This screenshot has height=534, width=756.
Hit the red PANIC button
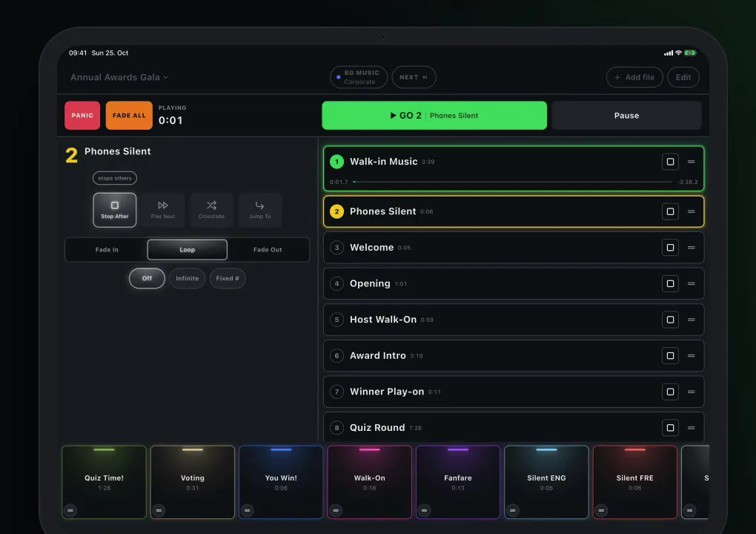click(82, 115)
